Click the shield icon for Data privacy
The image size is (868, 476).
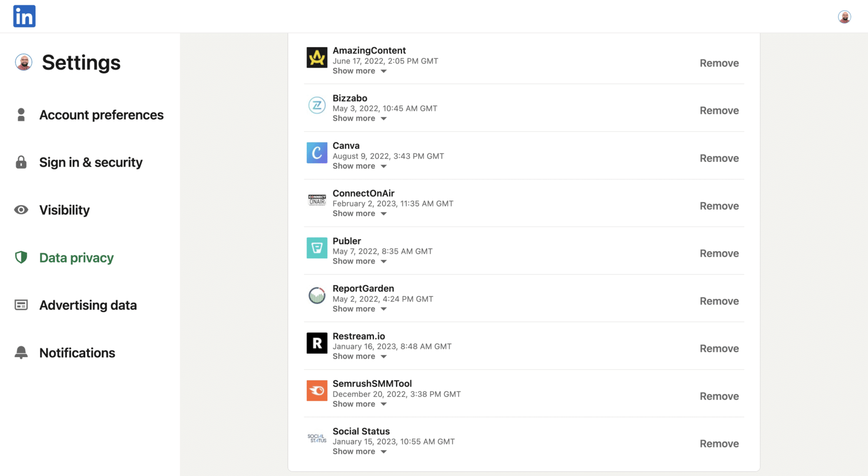click(21, 257)
